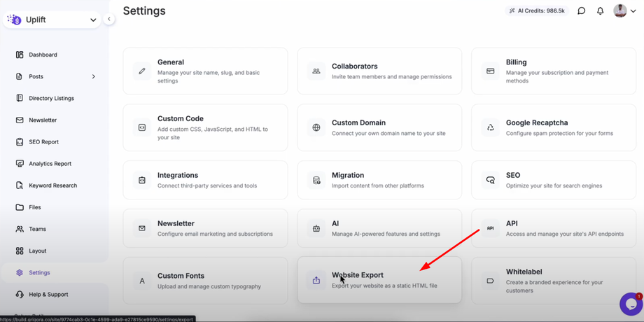Go to Dashboard in the sidebar
Image resolution: width=644 pixels, height=322 pixels.
[43, 55]
